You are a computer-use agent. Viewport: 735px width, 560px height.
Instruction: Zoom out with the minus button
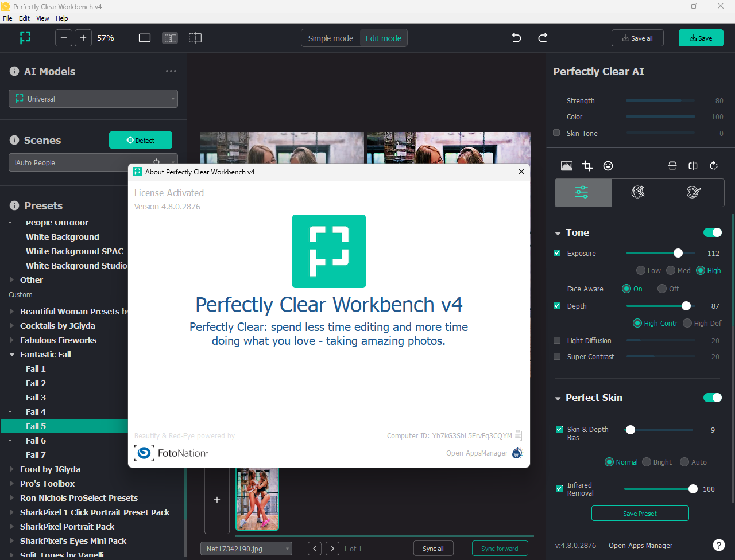click(64, 38)
